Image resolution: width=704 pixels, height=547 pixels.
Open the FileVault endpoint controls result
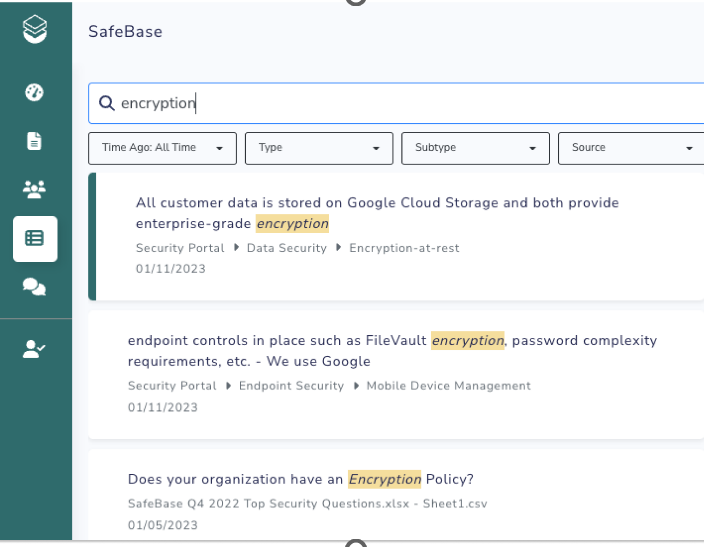[392, 350]
